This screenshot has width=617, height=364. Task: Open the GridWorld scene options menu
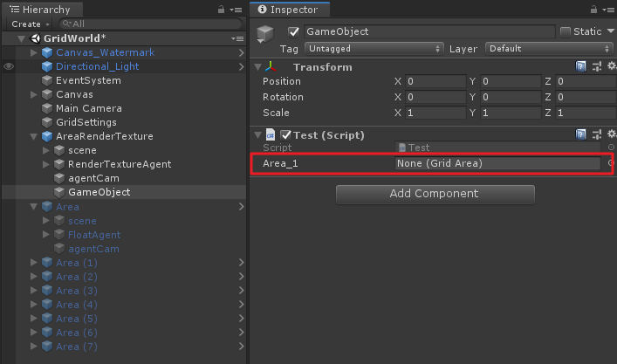237,38
